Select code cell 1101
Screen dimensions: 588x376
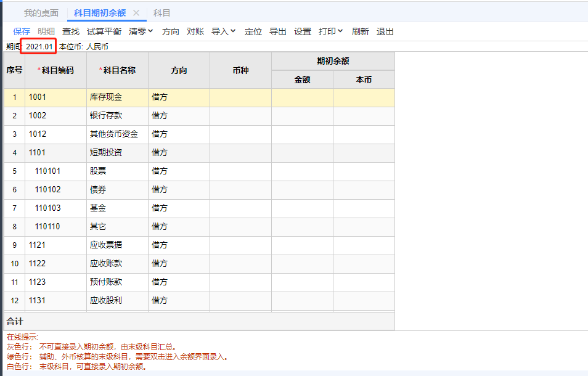[56, 153]
